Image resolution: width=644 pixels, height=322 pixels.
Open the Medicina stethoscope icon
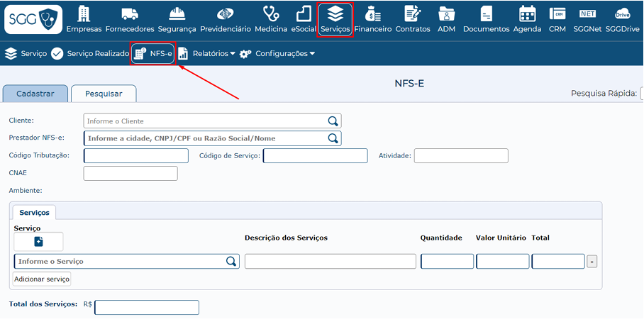(x=270, y=13)
